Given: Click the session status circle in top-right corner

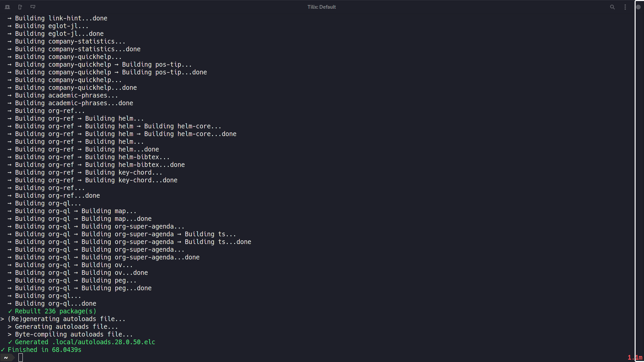Looking at the screenshot, I should tap(639, 7).
